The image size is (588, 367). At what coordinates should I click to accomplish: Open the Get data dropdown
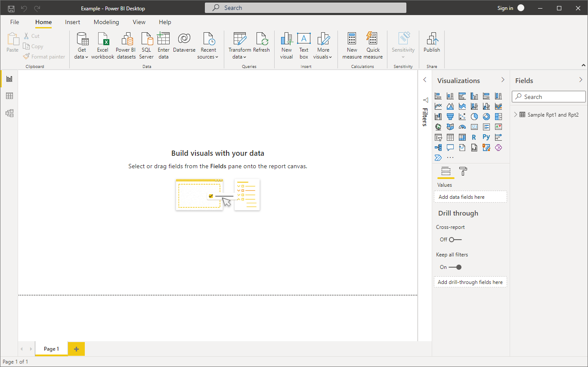pyautogui.click(x=82, y=45)
